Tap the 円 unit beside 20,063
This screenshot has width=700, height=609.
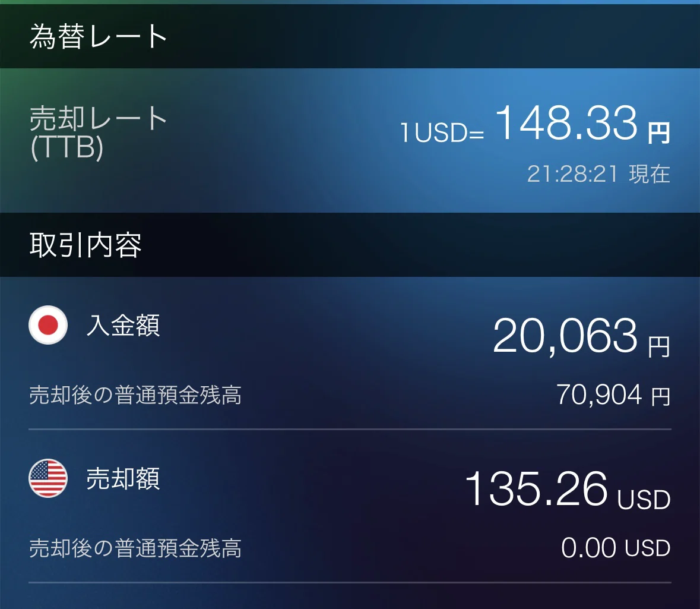pyautogui.click(x=659, y=347)
